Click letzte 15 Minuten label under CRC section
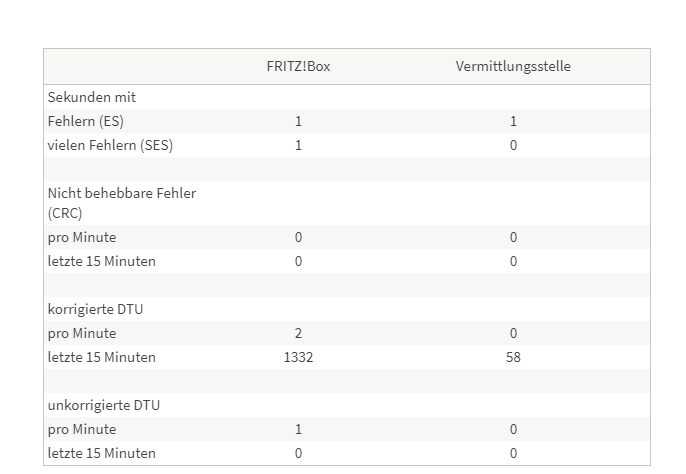Screen dimensions: 686x474 [102, 261]
